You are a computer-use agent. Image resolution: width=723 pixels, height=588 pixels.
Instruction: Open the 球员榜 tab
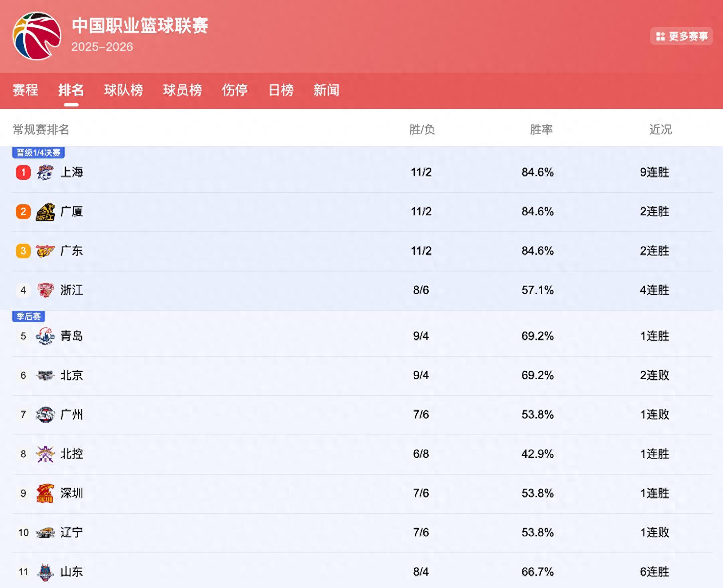pyautogui.click(x=182, y=90)
